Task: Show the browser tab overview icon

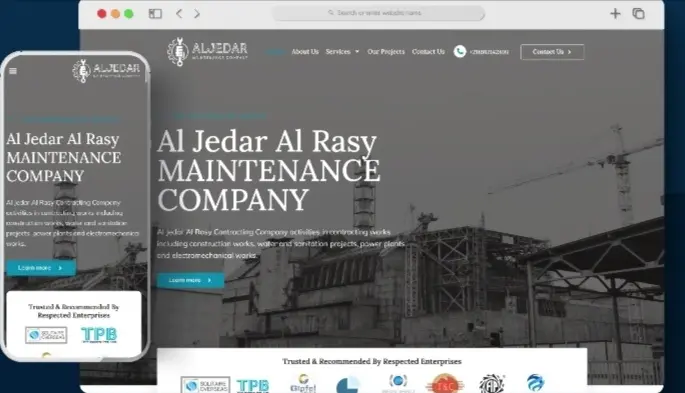Action: click(x=638, y=14)
